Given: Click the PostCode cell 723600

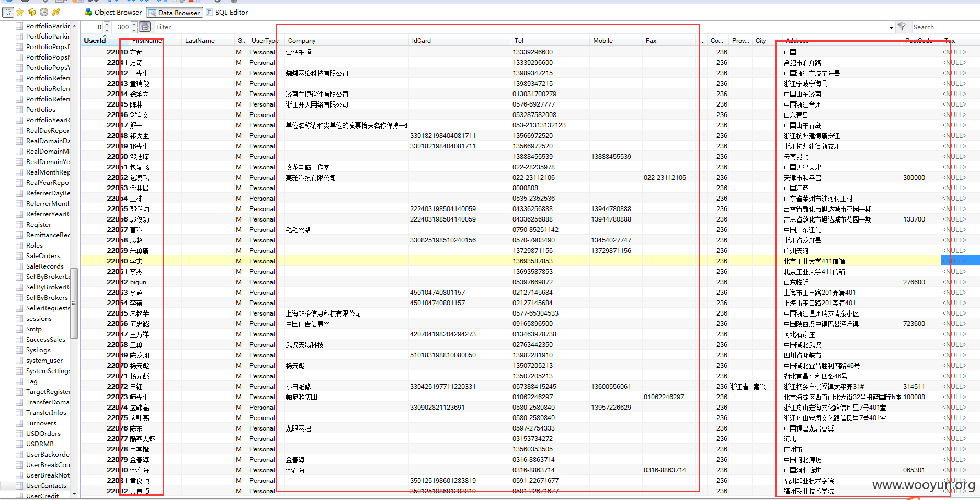Looking at the screenshot, I should pos(914,324).
